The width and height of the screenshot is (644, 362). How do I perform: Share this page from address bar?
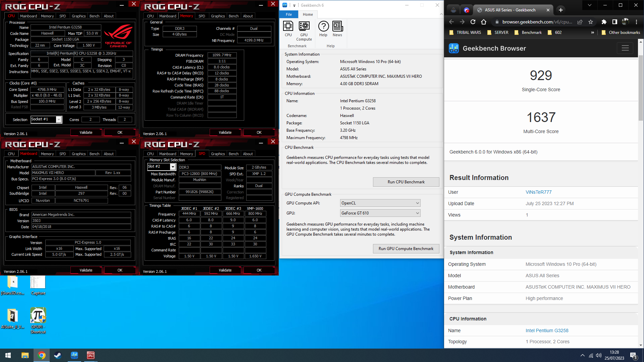[580, 22]
